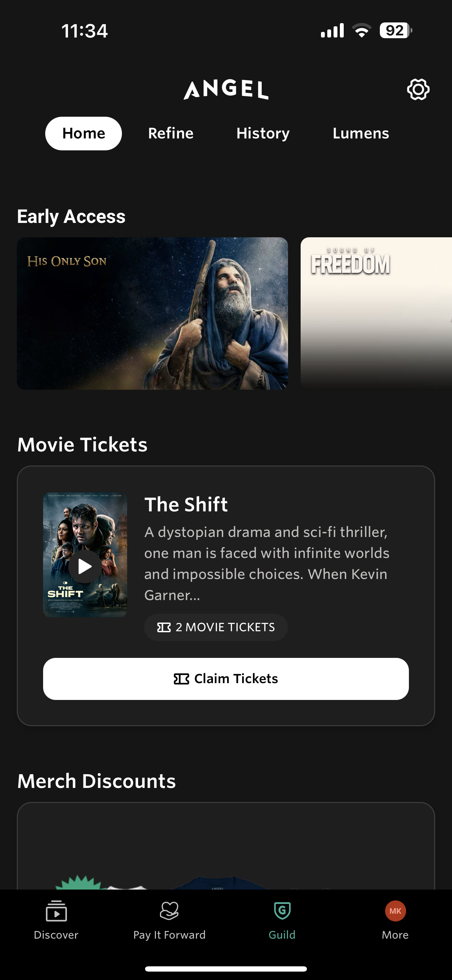Select the Guild shield icon
452x980 pixels.
coord(282,911)
